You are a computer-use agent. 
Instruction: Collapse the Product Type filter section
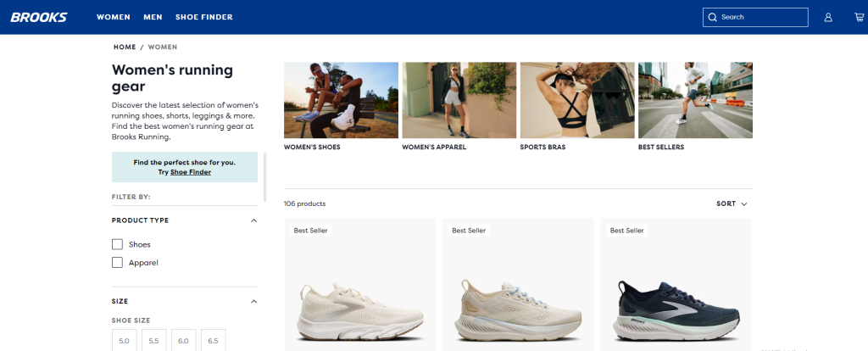254,220
